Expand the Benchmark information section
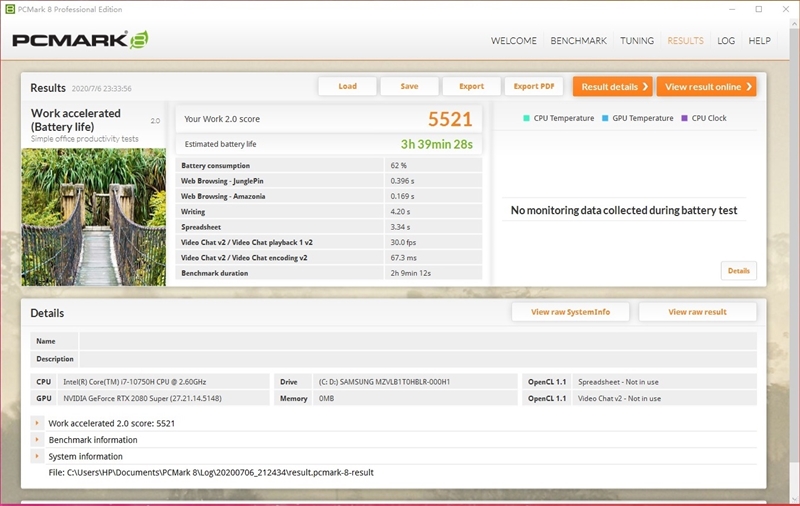The width and height of the screenshot is (800, 506). pos(38,440)
